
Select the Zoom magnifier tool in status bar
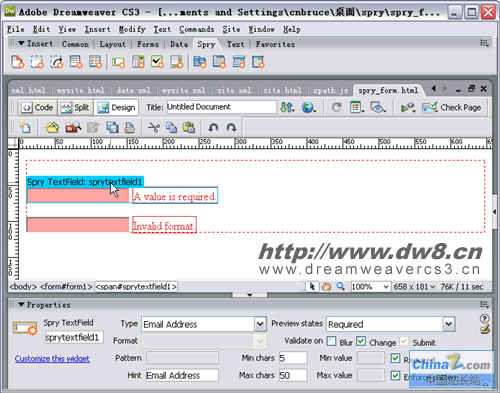[x=340, y=286]
